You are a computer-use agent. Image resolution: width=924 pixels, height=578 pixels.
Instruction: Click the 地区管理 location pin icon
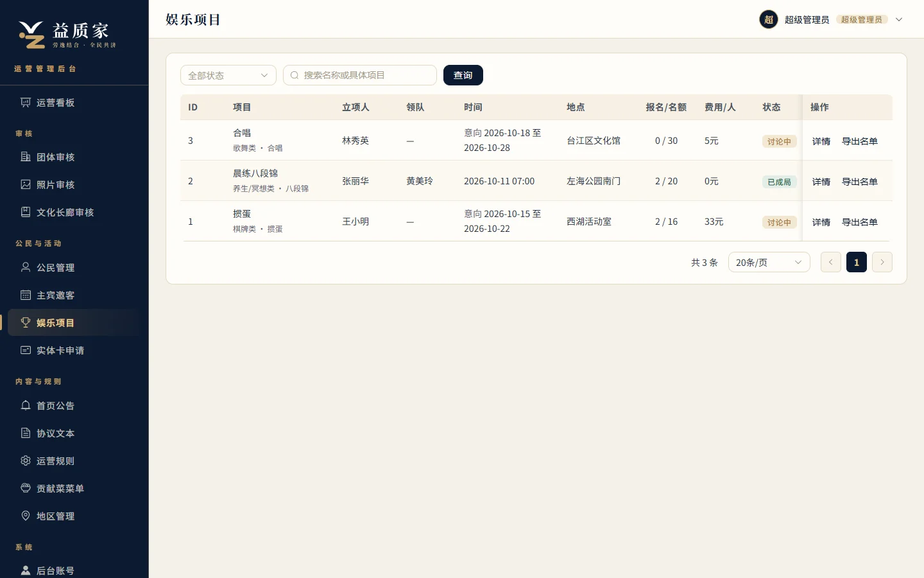point(26,516)
